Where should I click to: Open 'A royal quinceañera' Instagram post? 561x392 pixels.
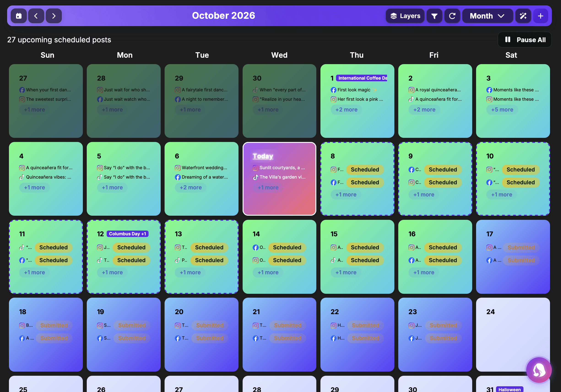click(435, 90)
